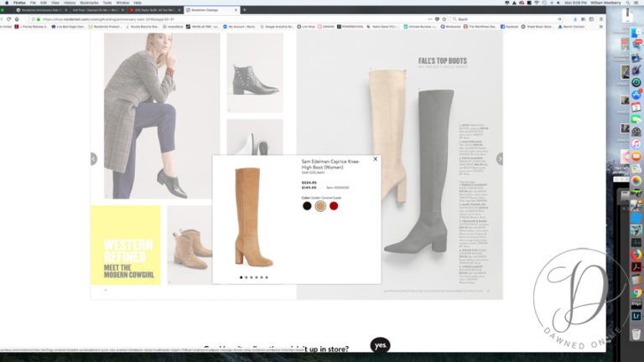Close the Sam Edelman boot popup
The image size is (644, 362).
tap(375, 159)
